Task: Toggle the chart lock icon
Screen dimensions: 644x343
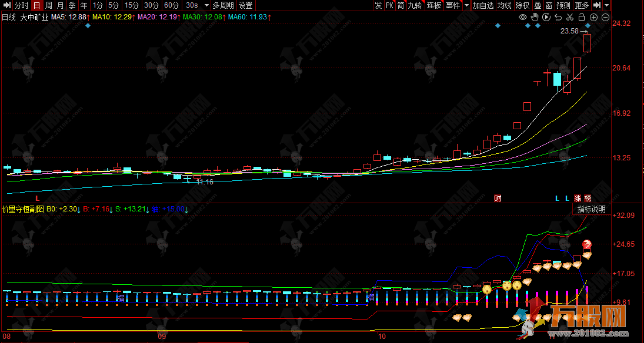Action: click(582, 17)
